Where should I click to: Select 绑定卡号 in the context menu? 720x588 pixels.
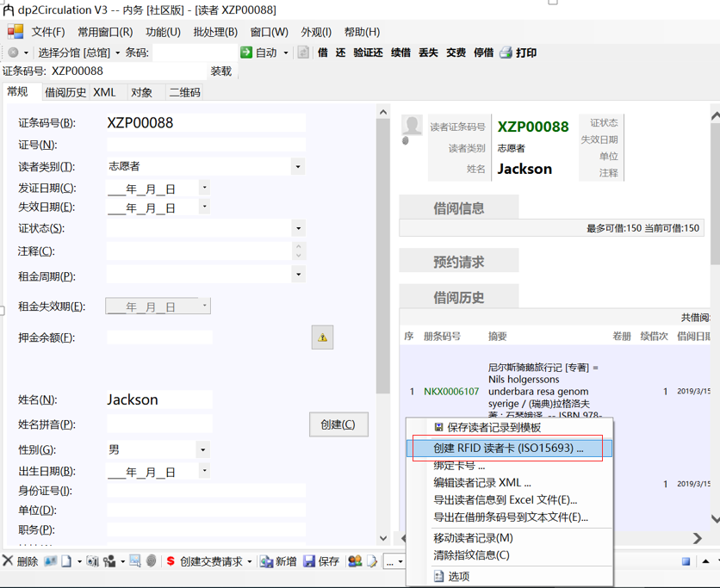pyautogui.click(x=509, y=466)
